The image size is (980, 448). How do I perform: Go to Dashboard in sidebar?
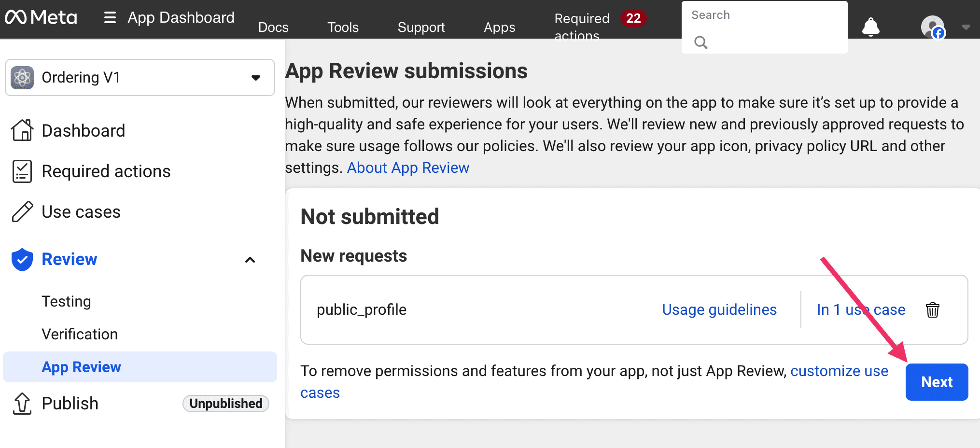(83, 130)
